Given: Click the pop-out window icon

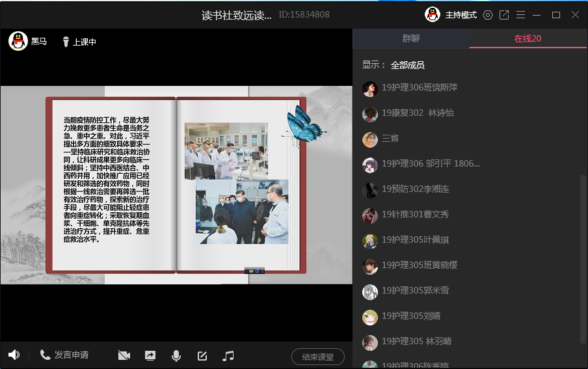Looking at the screenshot, I should pos(504,15).
